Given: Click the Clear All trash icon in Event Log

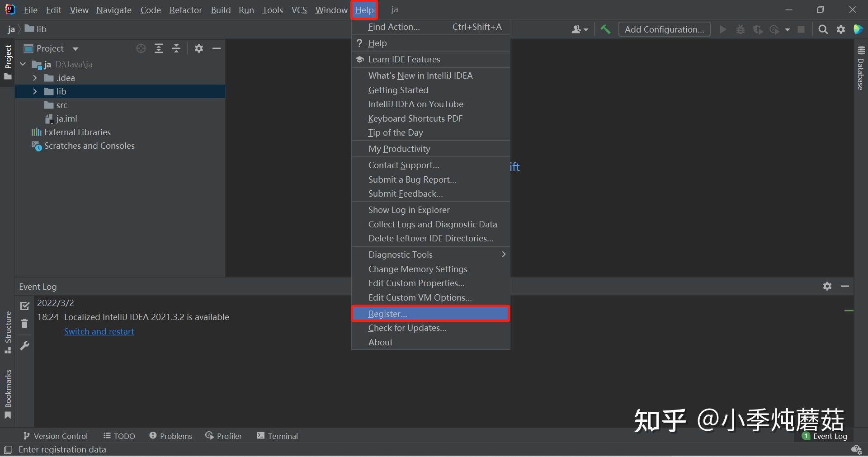Looking at the screenshot, I should pyautogui.click(x=25, y=323).
